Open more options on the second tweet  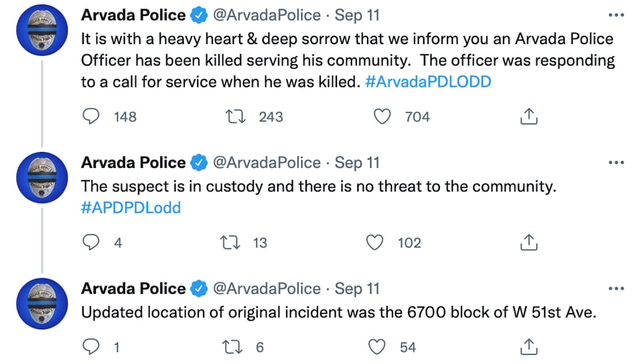click(x=616, y=163)
